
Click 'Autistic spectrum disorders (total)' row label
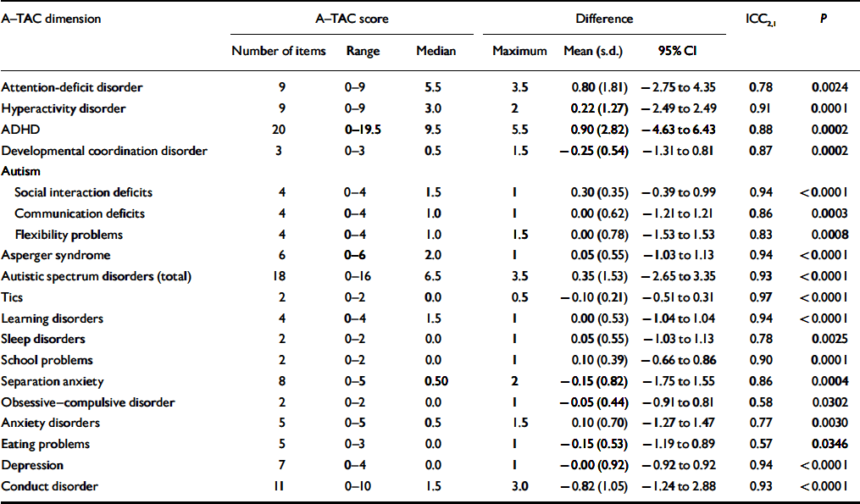[97, 276]
